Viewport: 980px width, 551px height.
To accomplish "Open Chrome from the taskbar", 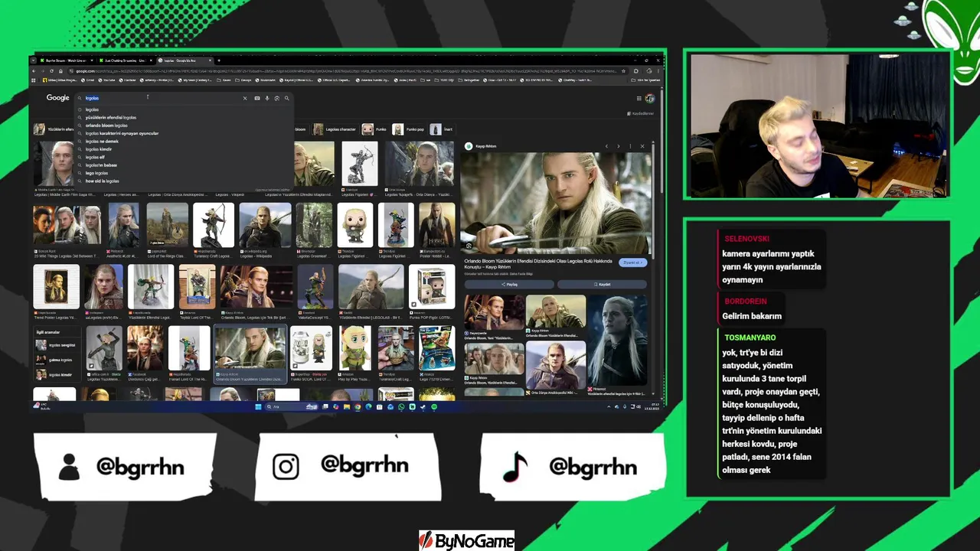I will (x=358, y=407).
